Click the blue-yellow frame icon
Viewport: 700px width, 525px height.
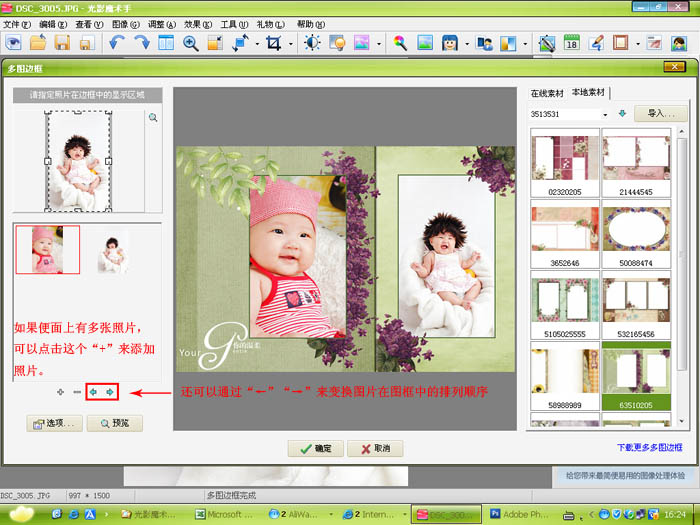coord(508,43)
